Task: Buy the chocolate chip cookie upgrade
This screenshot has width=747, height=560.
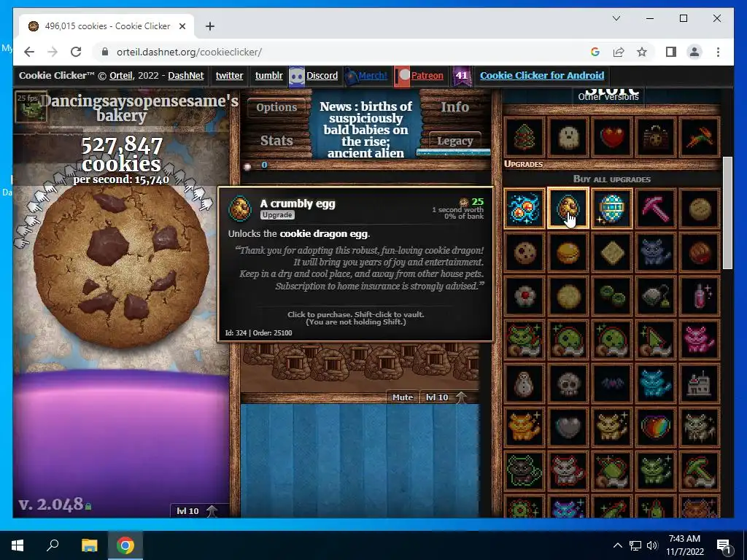Action: point(524,252)
